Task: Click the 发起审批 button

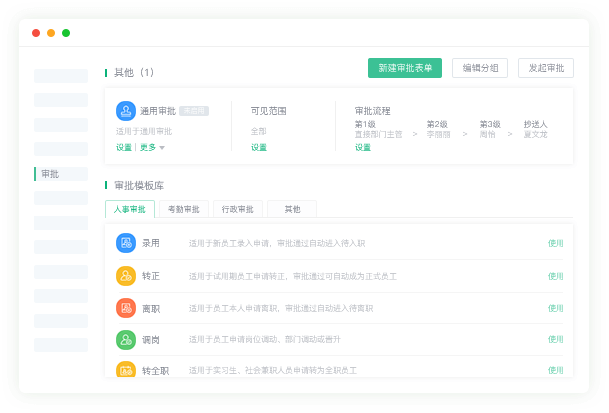Action: pos(546,68)
